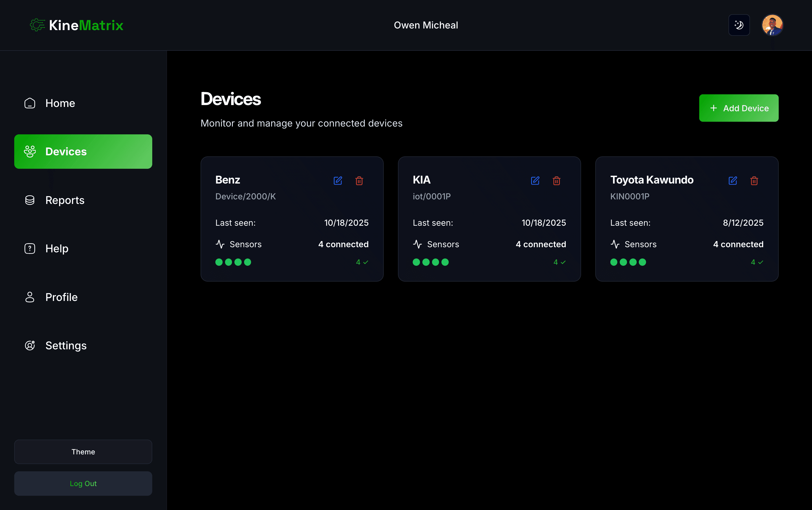Click the Sensors pulse icon on Benz card

coord(220,244)
